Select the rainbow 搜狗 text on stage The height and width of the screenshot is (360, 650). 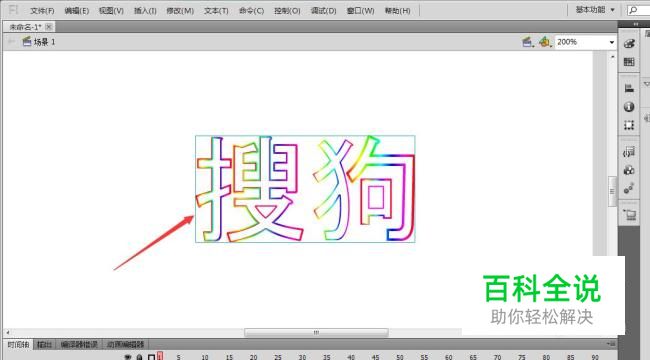point(305,189)
